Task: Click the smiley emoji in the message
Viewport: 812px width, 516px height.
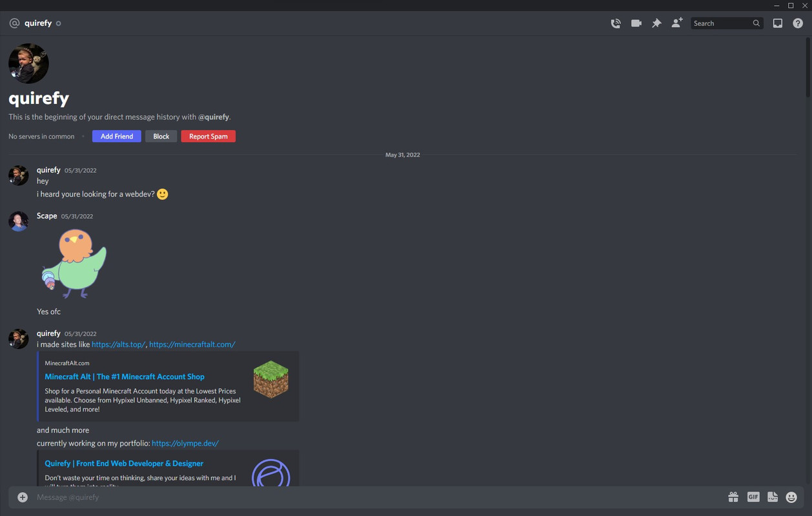Action: [x=163, y=194]
